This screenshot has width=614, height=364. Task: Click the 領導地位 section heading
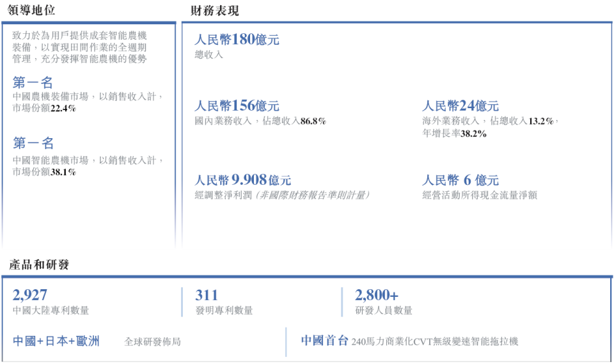click(31, 10)
